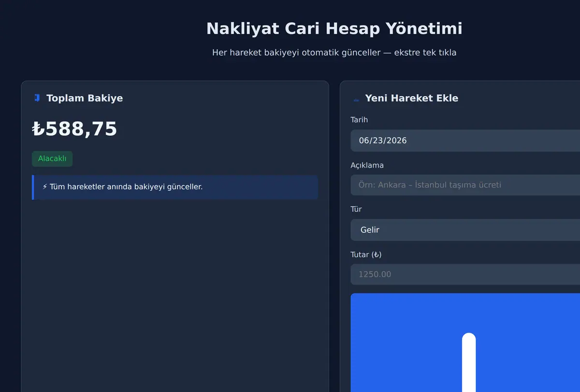Viewport: 580px width, 392px height.
Task: Click the Açıklama field label
Action: [367, 165]
